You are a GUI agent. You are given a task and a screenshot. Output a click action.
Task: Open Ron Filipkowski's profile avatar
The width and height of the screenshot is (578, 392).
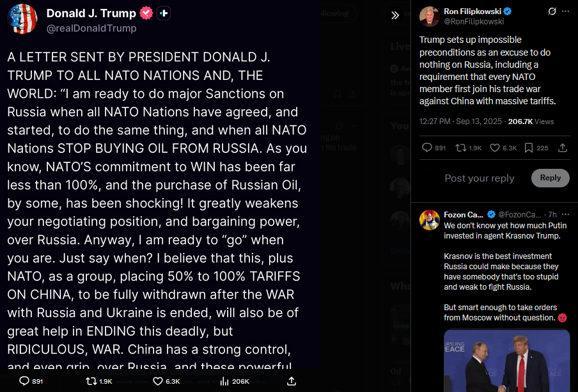430,17
